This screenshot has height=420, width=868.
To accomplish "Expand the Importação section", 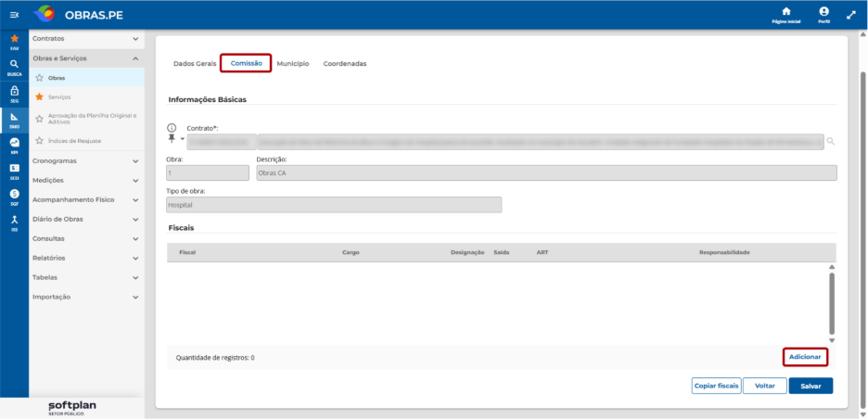I will pyautogui.click(x=86, y=297).
